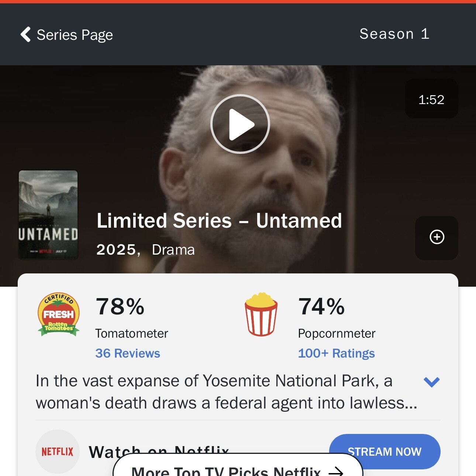This screenshot has height=476, width=476.
Task: Go back using the left chevron icon
Action: pos(25,34)
